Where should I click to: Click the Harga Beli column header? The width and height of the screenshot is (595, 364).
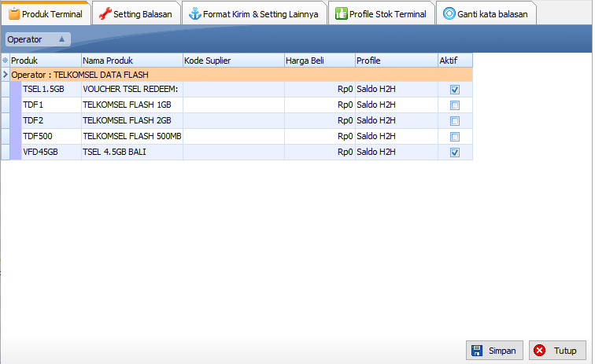coord(320,61)
